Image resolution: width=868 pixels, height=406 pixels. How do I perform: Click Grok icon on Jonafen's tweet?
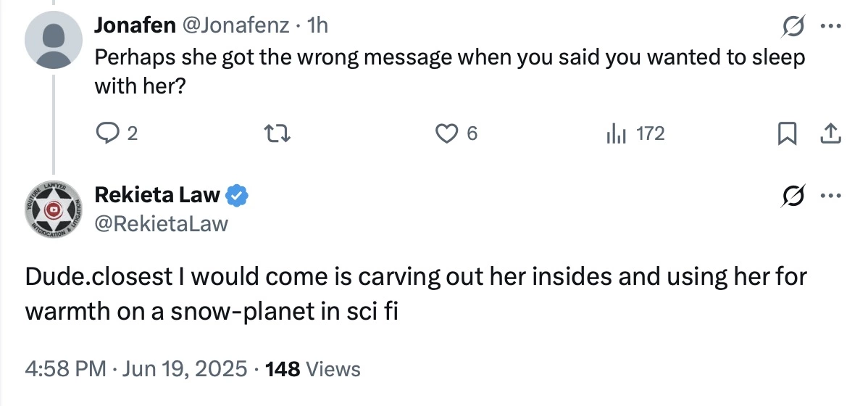793,25
